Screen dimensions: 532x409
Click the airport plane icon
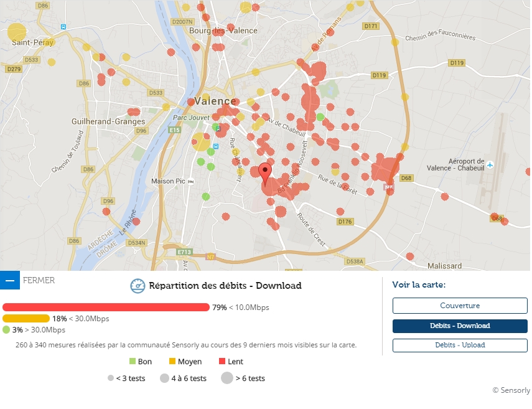point(490,164)
